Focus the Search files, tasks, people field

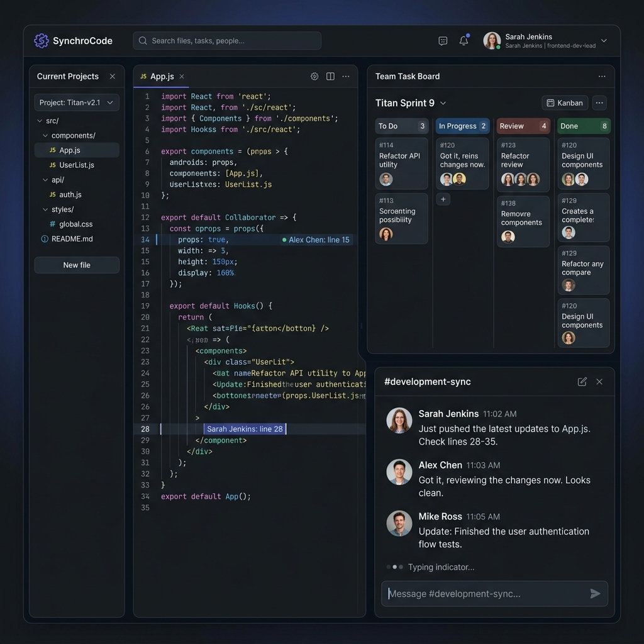click(226, 41)
